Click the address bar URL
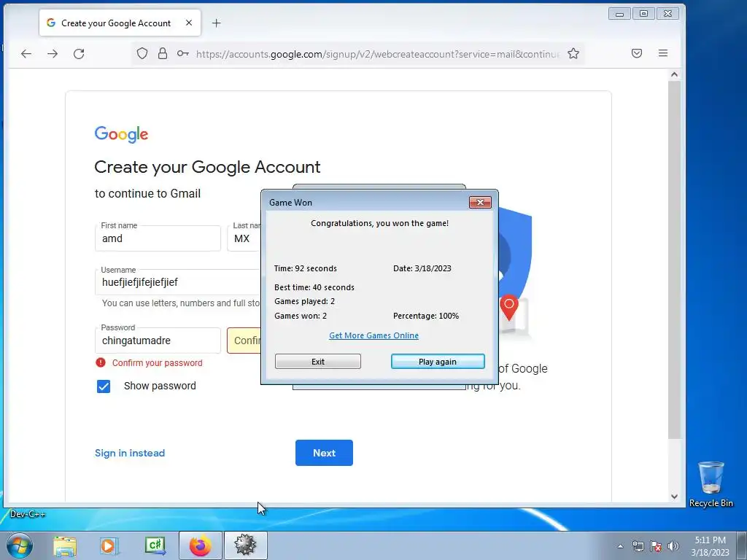Screen dimensions: 747x560 [377, 54]
